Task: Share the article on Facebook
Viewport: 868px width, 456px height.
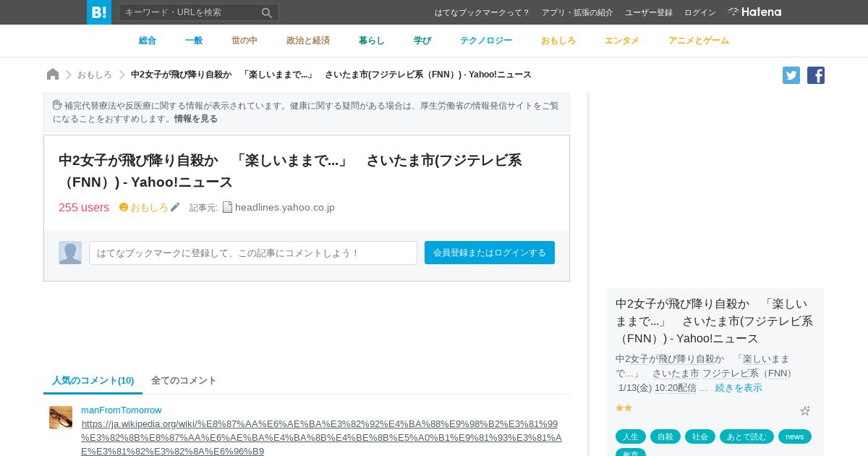Action: 816,75
